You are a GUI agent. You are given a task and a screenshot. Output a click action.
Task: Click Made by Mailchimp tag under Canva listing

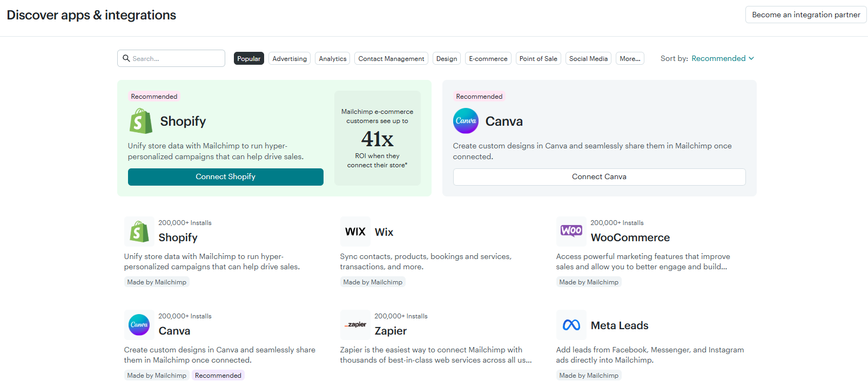pos(157,376)
